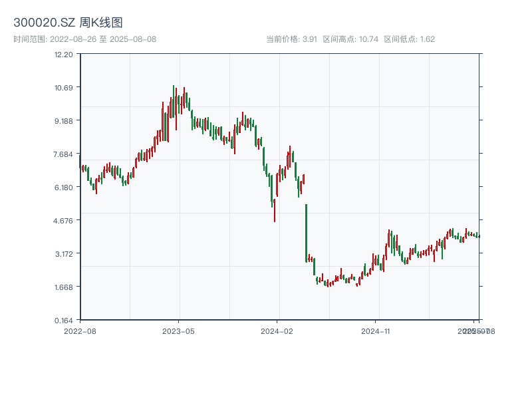The height and width of the screenshot is (399, 532).
Task: Click the tall green gap-down candle after 2024-02
Action: (x=306, y=233)
